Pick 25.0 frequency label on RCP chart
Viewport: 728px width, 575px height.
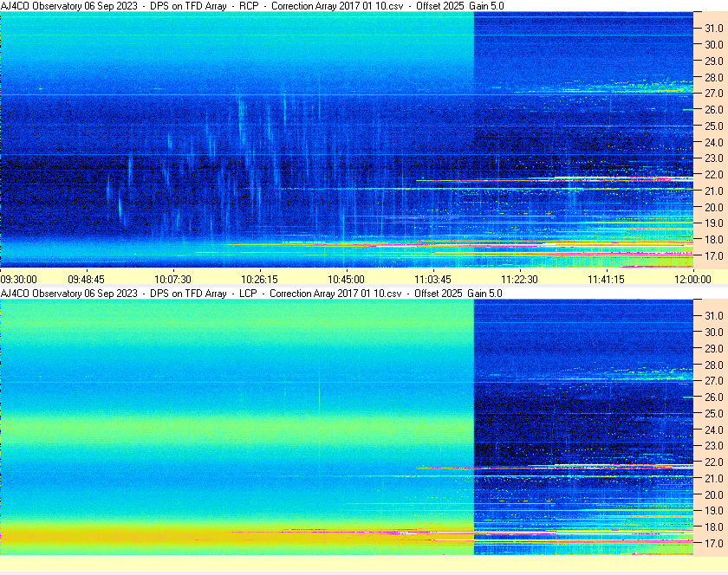tap(714, 126)
